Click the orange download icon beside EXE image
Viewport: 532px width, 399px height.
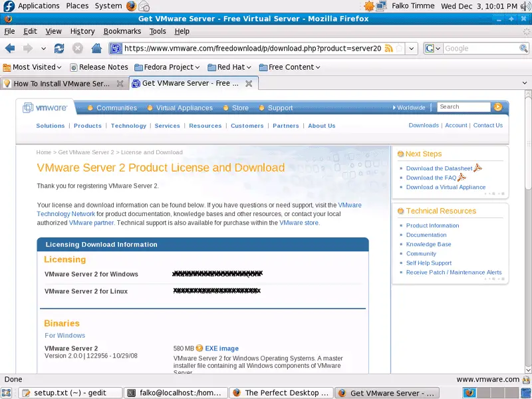tap(199, 348)
